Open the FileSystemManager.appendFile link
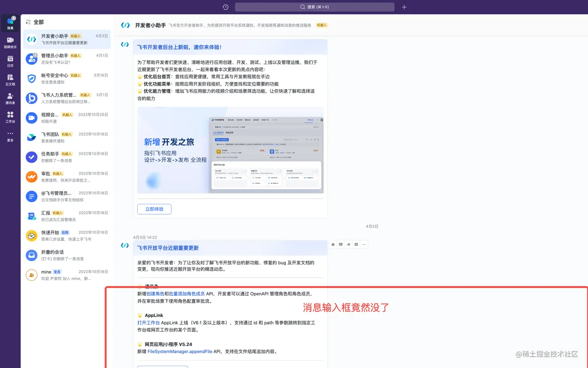The image size is (588, 368). (x=180, y=352)
